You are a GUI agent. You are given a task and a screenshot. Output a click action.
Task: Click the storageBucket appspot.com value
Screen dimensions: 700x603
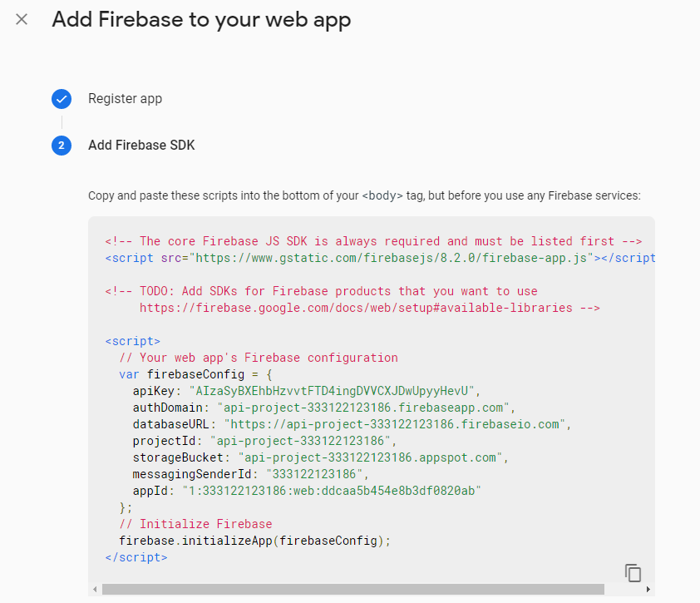[x=370, y=457]
